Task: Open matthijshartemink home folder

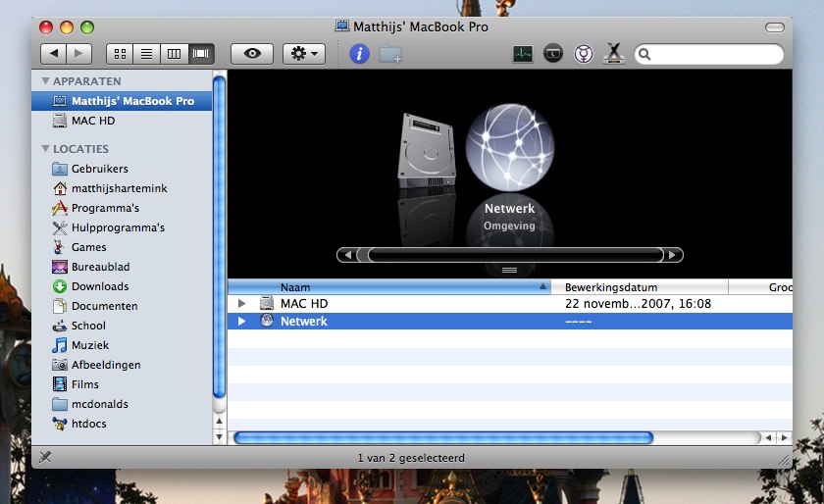Action: pyautogui.click(x=122, y=188)
